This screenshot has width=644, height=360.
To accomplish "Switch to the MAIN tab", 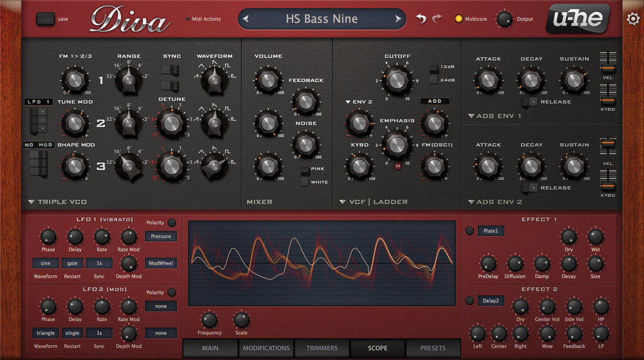I will 210,348.
